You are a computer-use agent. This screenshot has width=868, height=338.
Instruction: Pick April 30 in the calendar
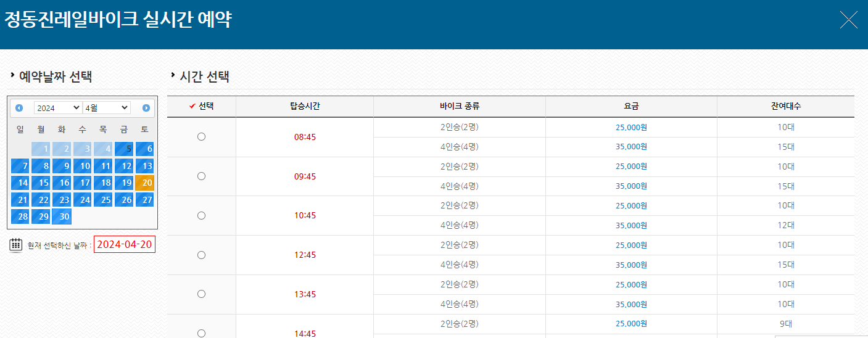[62, 216]
